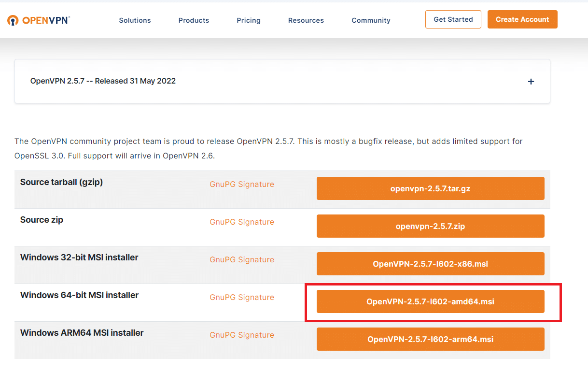588x385 pixels.
Task: Go to the Pricing page
Action: coord(249,20)
